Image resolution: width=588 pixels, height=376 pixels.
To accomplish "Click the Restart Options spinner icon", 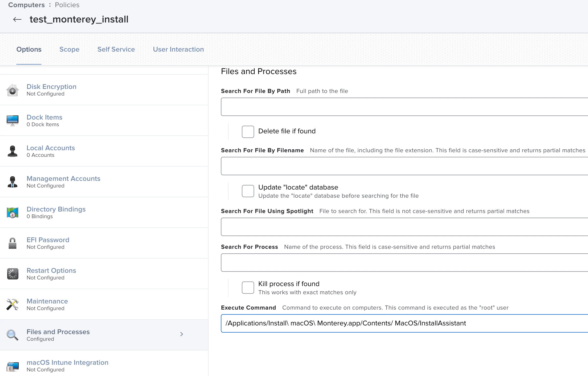I will [x=13, y=274].
